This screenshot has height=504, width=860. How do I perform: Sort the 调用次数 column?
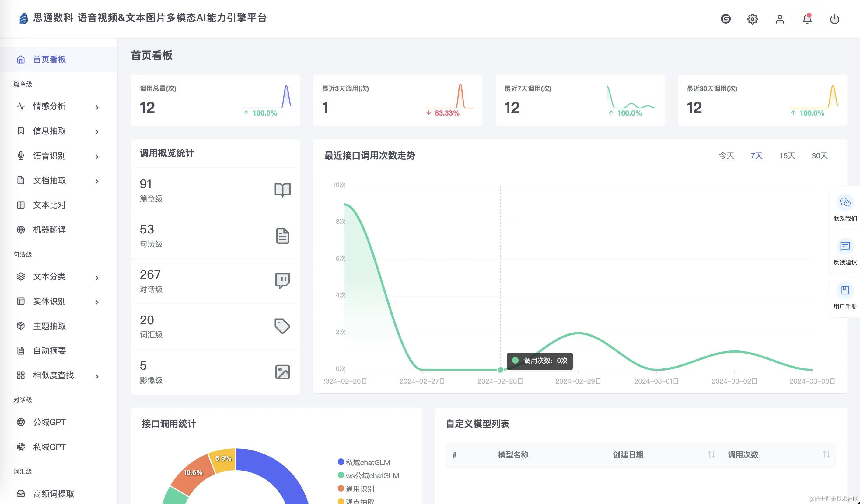click(826, 454)
